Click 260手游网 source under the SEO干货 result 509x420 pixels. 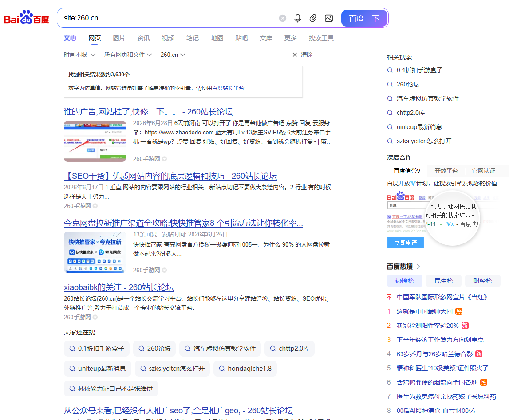pyautogui.click(x=77, y=206)
